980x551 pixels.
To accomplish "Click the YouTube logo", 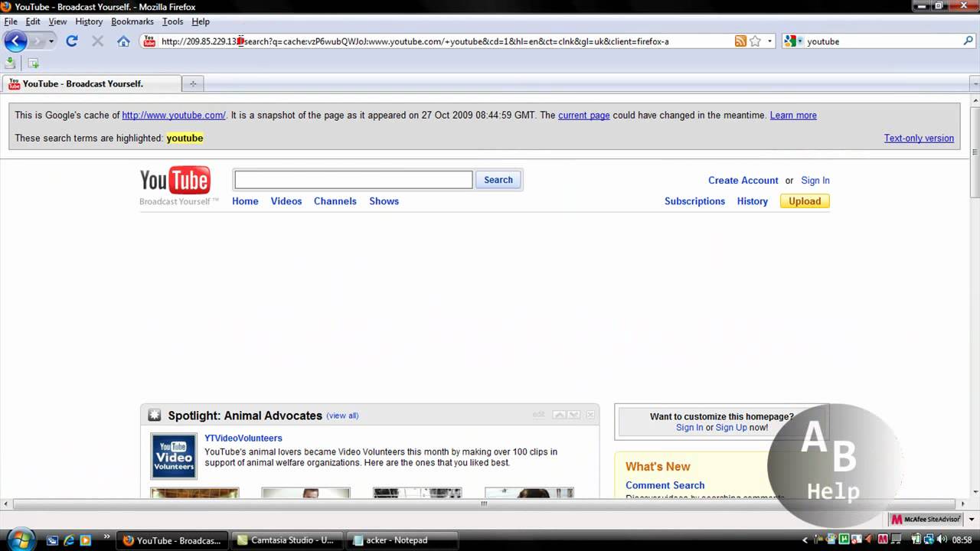I will tap(175, 180).
